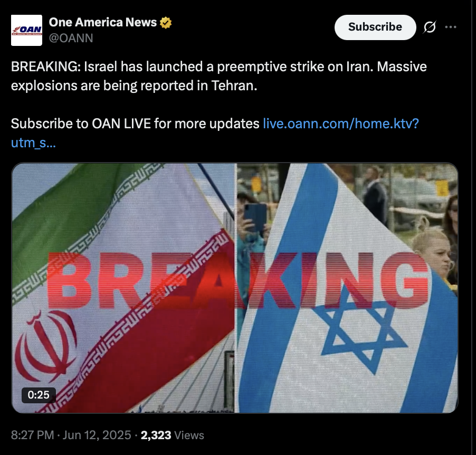Click the BREAKING: Israel has launched tweet text
The height and width of the screenshot is (455, 476).
point(219,76)
